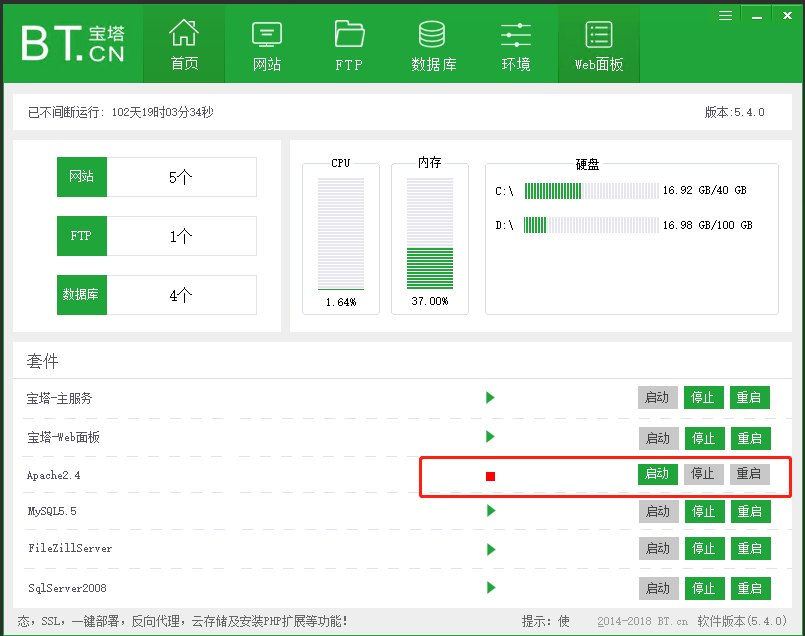This screenshot has width=805, height=636.
Task: Click the 1个 FTP count value
Action: 181,237
